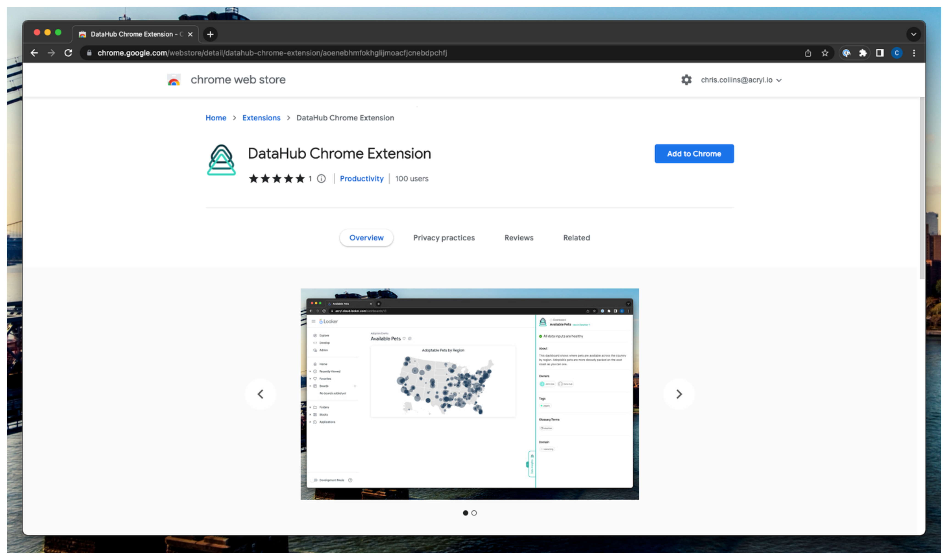Reload the current page
The width and height of the screenshot is (948, 560).
click(x=68, y=53)
